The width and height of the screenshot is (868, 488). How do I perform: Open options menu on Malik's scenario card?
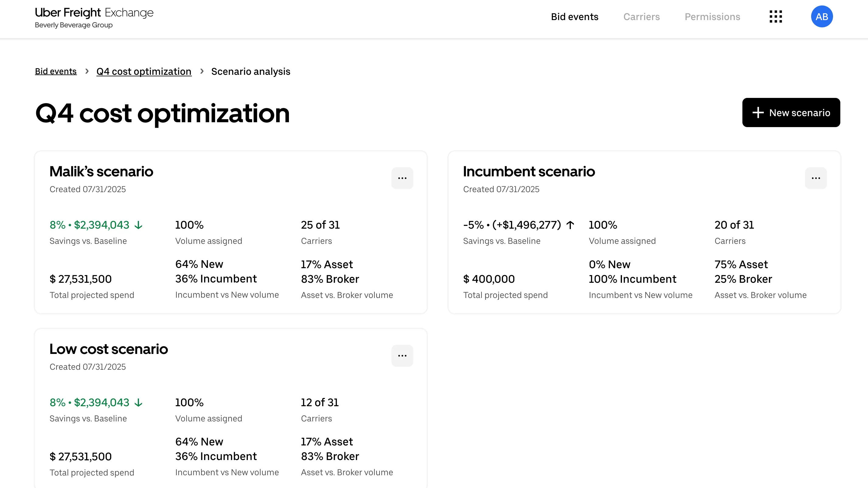(x=402, y=178)
